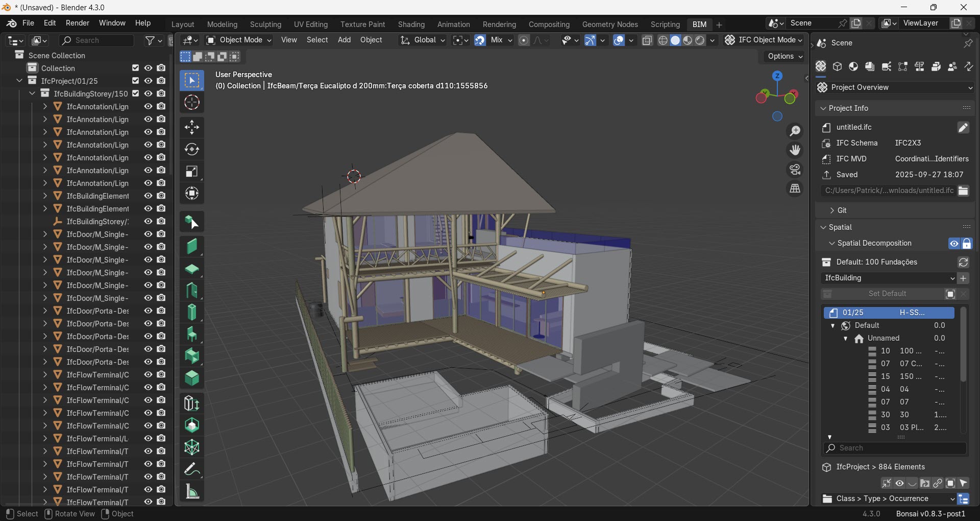Open the Global transform orientation dropdown
The height and width of the screenshot is (521, 980).
(423, 40)
